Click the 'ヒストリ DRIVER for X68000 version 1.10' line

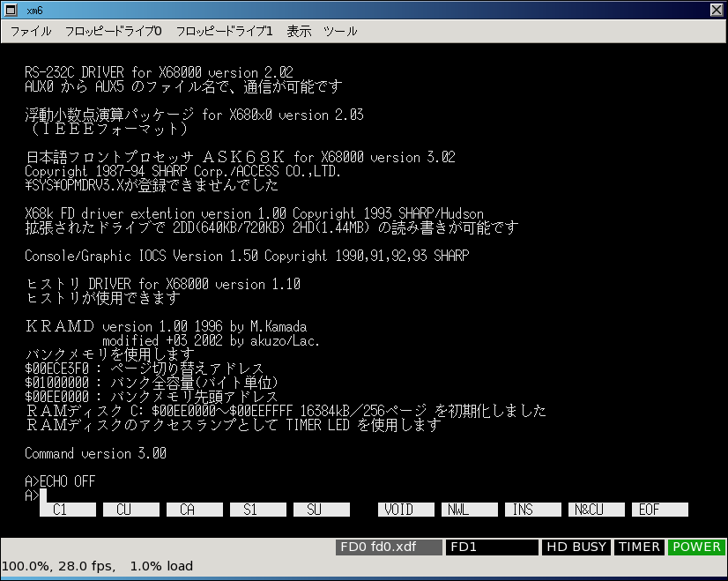162,284
